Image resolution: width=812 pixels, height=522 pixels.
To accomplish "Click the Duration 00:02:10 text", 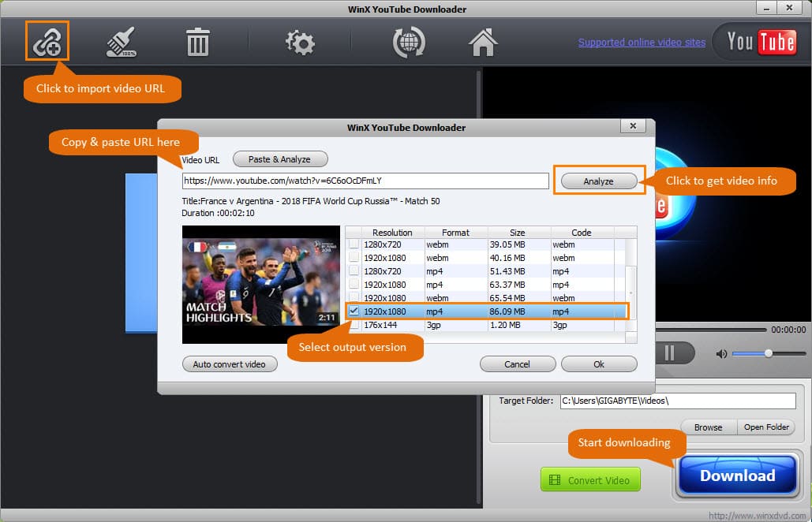I will click(x=218, y=213).
